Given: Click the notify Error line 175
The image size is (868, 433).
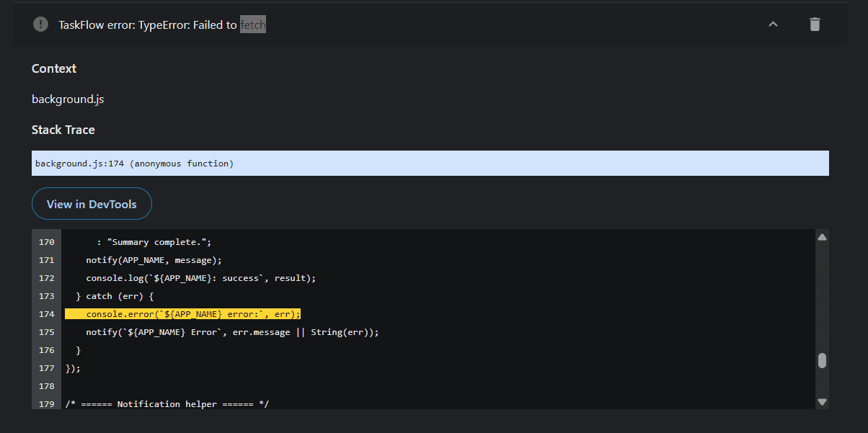Looking at the screenshot, I should tap(232, 332).
